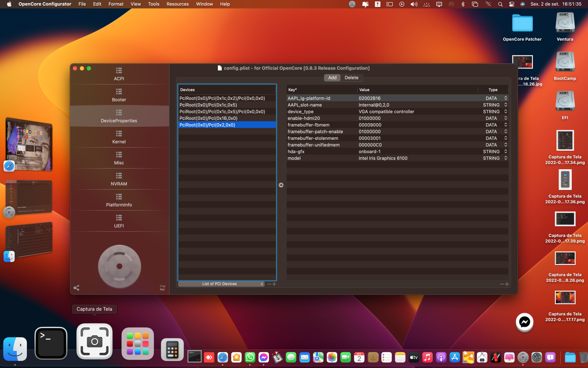Open the ACPI section in sidebar
Image resolution: width=588 pixels, height=368 pixels.
click(119, 74)
